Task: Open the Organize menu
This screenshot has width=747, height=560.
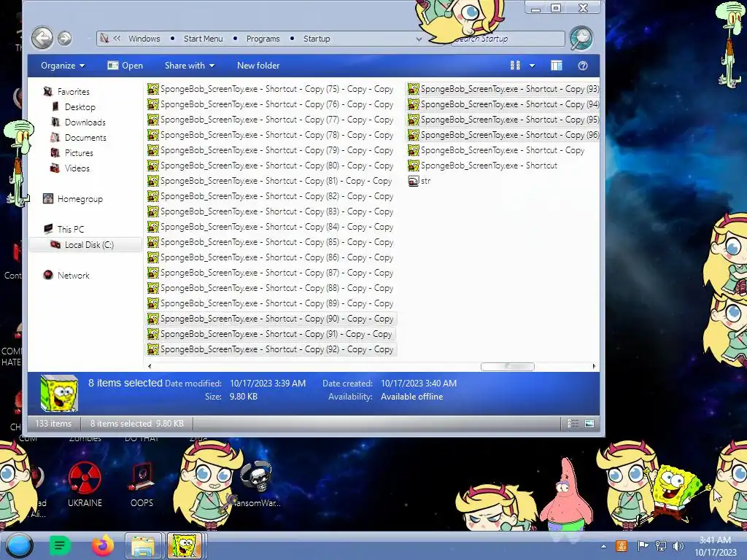Action: pos(63,66)
